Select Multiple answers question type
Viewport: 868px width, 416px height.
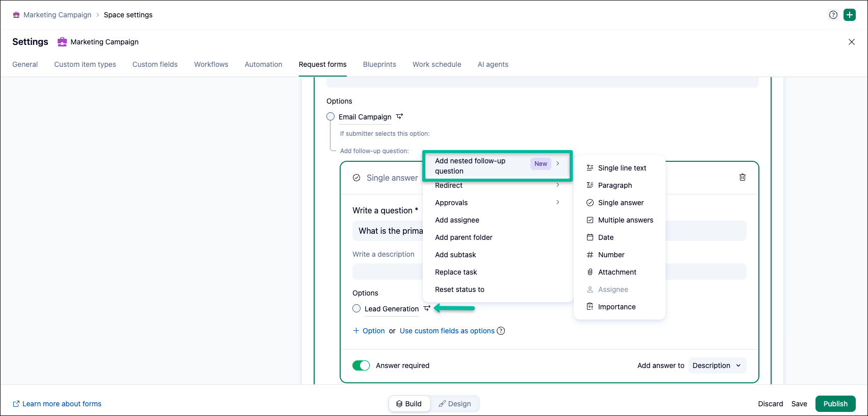(620, 220)
